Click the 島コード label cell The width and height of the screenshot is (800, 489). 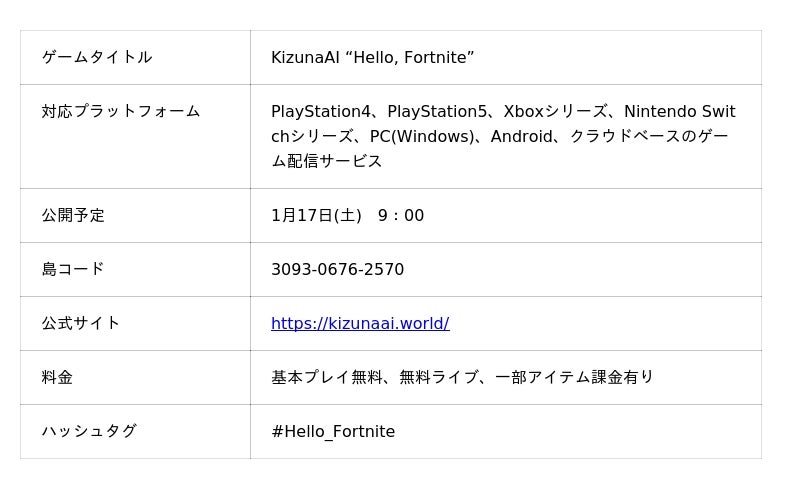point(73,269)
